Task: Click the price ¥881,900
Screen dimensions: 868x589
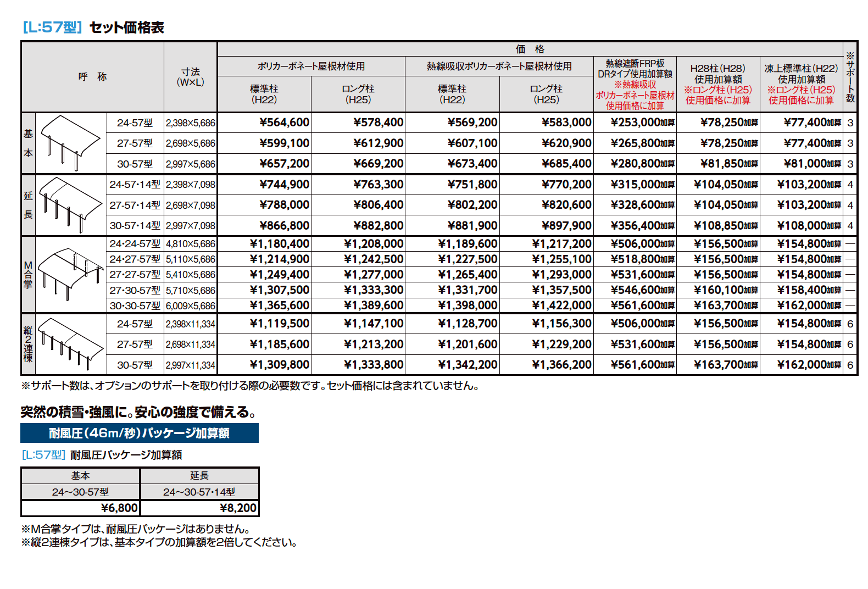Action: coord(472,225)
